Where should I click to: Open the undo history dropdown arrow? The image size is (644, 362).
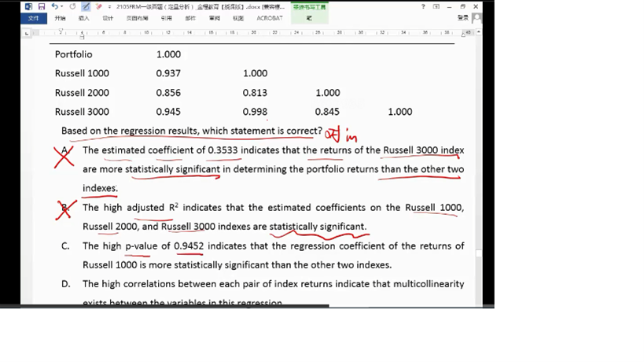coord(62,6)
